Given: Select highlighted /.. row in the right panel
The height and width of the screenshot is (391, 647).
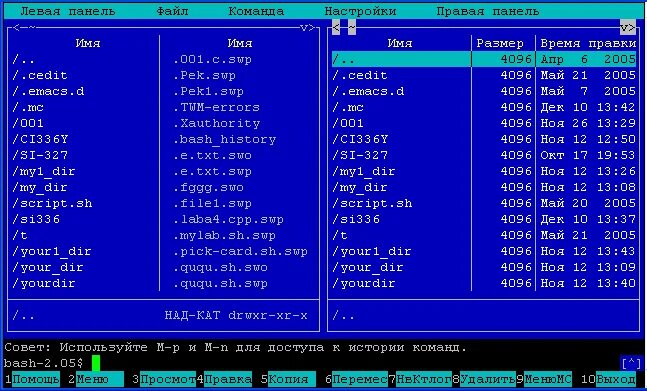Looking at the screenshot, I should point(484,59).
